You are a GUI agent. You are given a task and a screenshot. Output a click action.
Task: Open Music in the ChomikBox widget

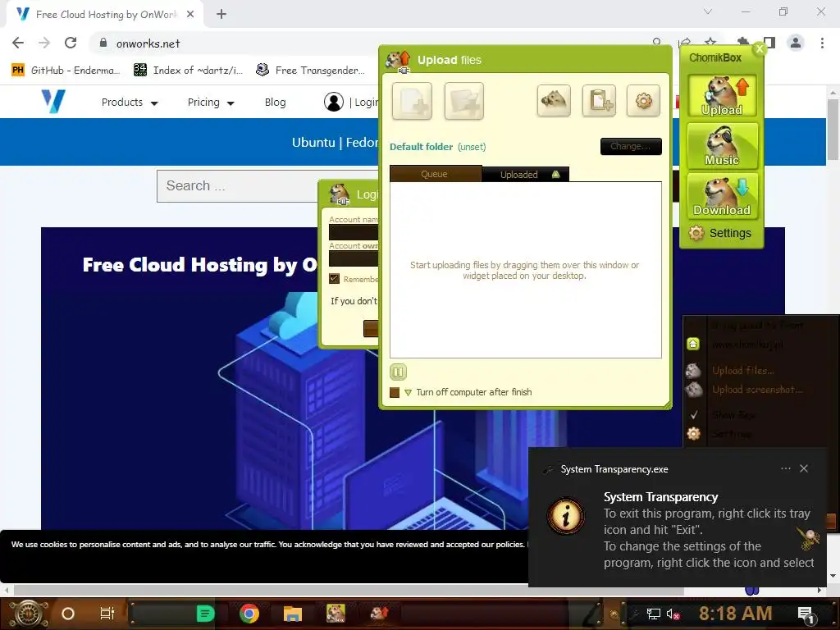click(722, 146)
